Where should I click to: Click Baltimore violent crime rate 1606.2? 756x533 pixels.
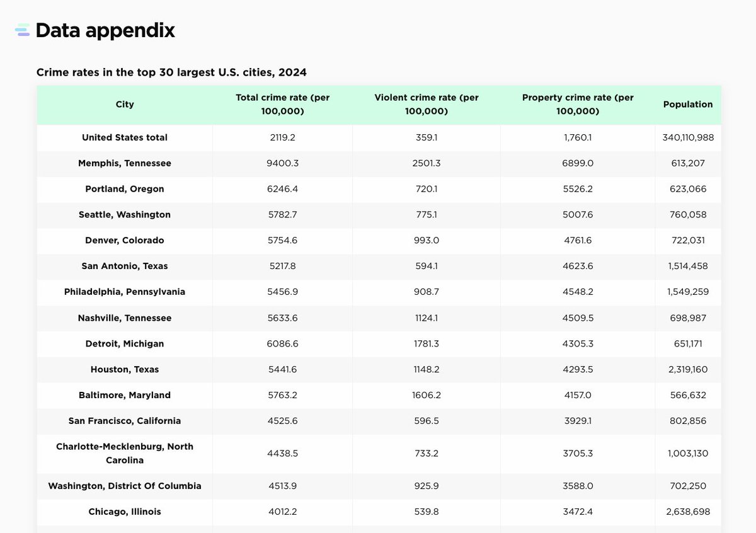(427, 396)
